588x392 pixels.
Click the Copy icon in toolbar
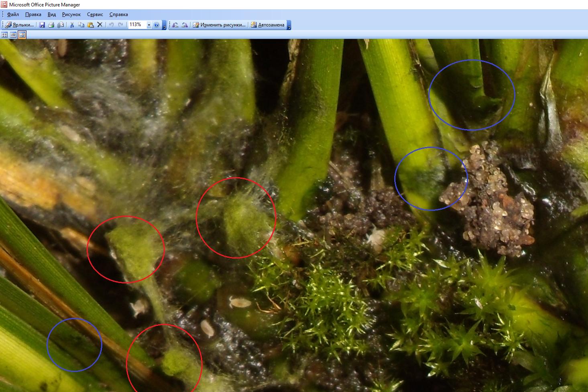pos(81,25)
